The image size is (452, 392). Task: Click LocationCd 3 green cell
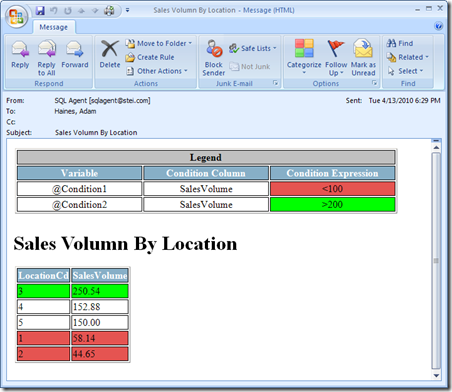(x=44, y=291)
